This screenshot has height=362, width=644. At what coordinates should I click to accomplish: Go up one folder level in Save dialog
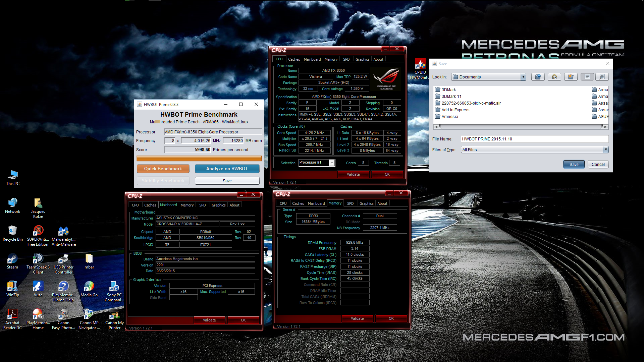coord(538,77)
